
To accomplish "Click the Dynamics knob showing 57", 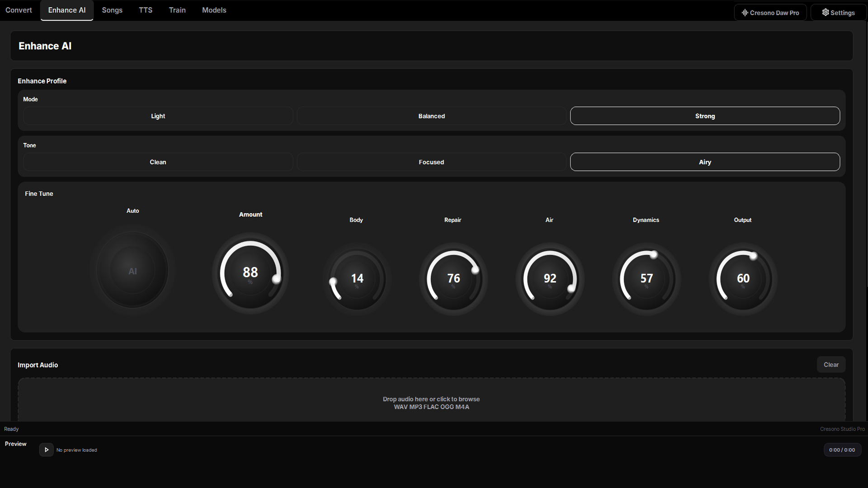I will click(646, 279).
